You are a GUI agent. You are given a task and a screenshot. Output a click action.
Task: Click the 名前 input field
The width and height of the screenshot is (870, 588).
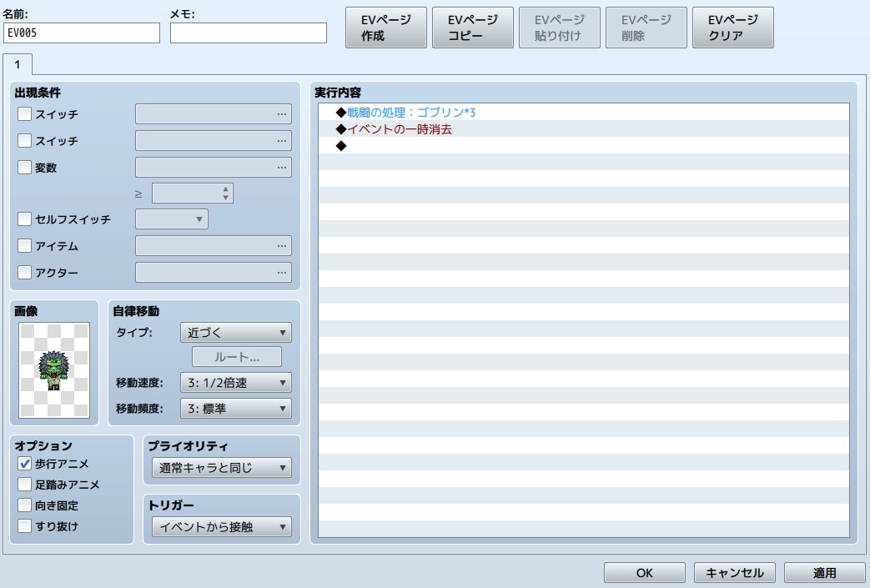(81, 33)
